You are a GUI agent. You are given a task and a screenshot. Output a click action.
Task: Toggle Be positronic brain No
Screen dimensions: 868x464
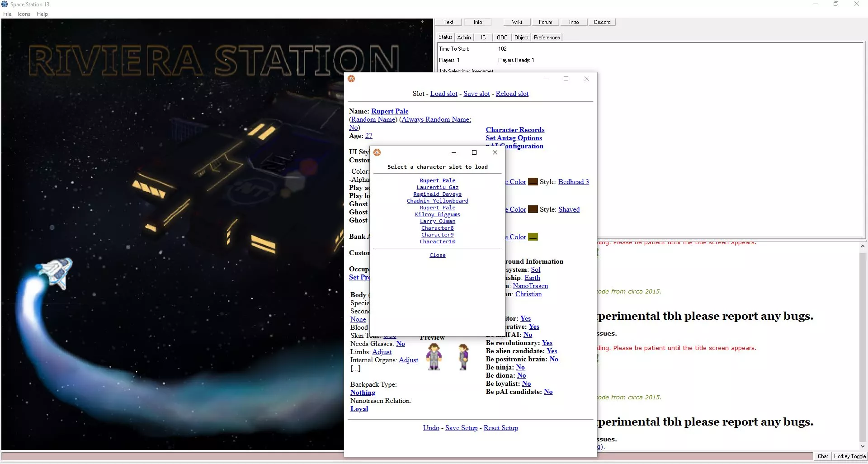coord(554,359)
